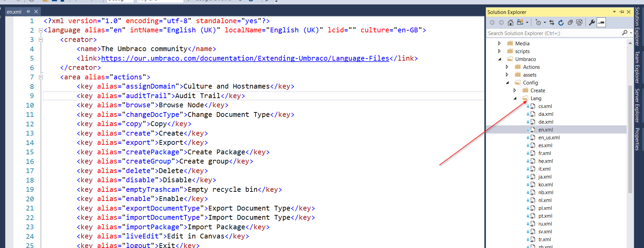Click the Show All Files icon
This screenshot has height=248, width=644.
pyautogui.click(x=579, y=22)
